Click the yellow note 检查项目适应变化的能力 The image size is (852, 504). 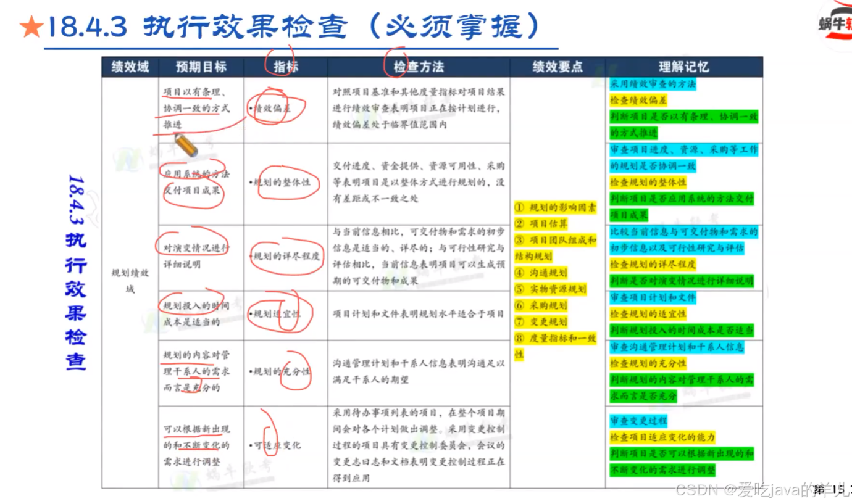(662, 437)
